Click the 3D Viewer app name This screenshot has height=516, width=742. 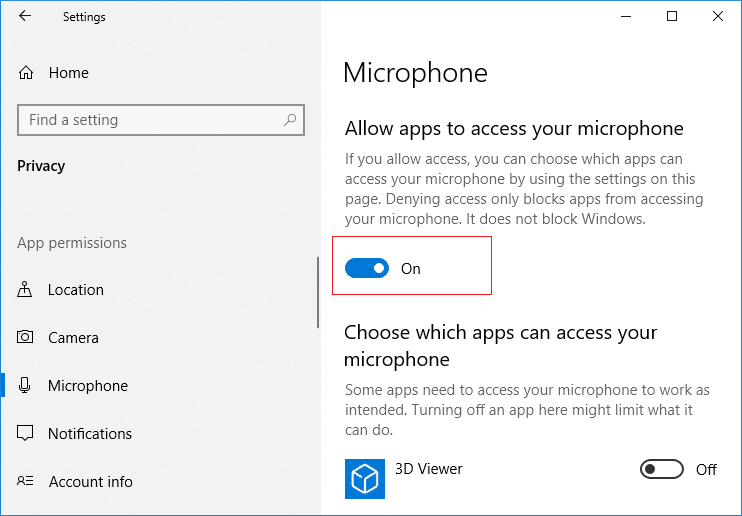(x=429, y=469)
